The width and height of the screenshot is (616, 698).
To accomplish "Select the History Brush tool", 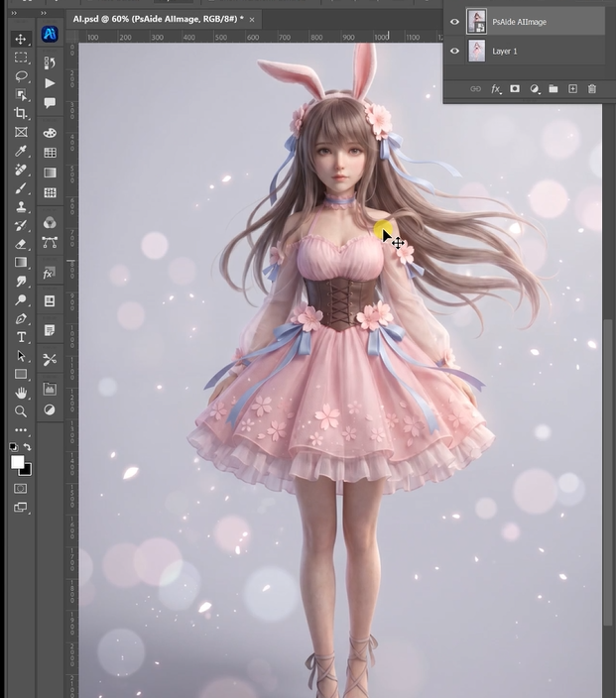I will [x=21, y=226].
